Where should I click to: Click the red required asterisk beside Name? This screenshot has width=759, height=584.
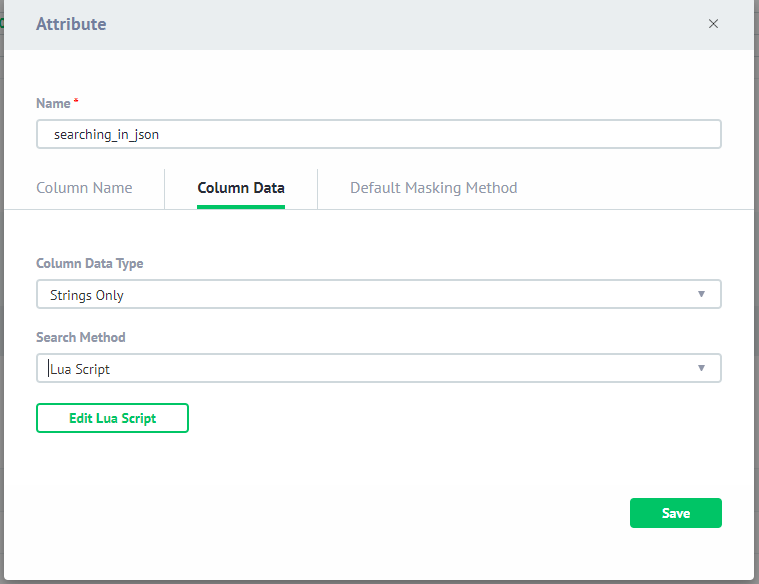tap(76, 102)
